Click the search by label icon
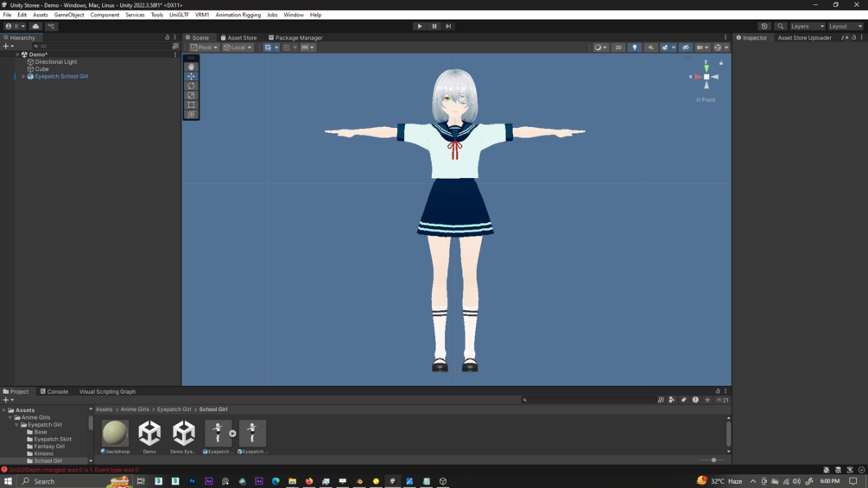 [x=684, y=400]
